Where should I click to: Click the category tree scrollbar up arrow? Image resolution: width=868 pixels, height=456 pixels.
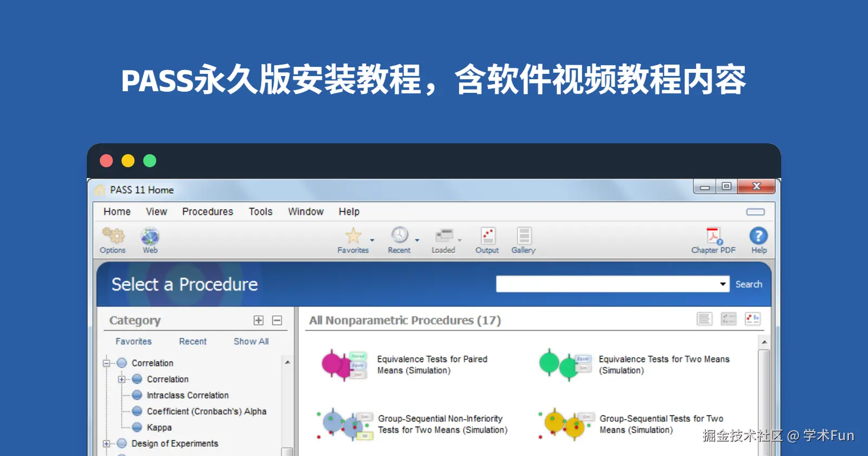click(x=288, y=362)
